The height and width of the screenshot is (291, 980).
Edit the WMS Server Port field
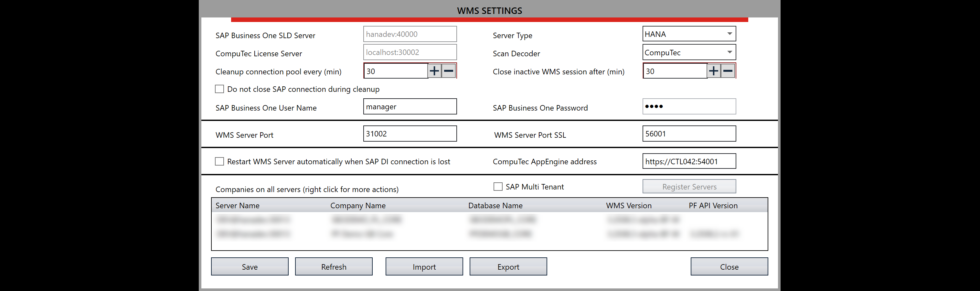410,134
